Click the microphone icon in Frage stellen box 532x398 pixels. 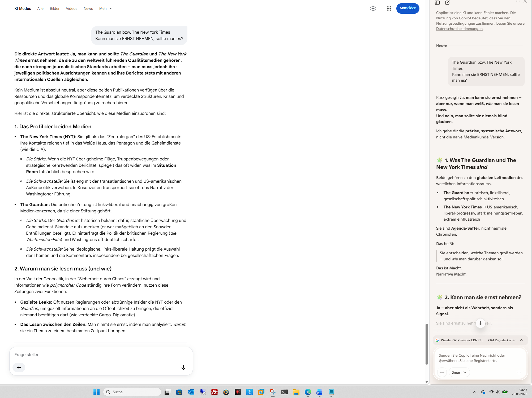183,367
